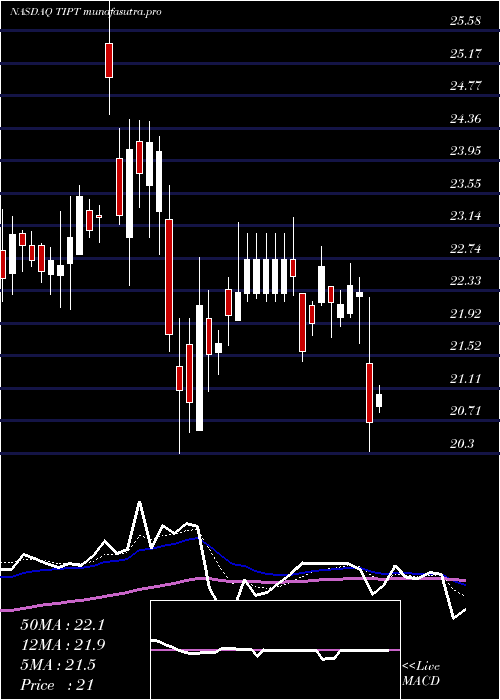Image resolution: width=500 pixels, height=700 pixels.
Task: Select the 24.77 price level label
Action: [466, 86]
